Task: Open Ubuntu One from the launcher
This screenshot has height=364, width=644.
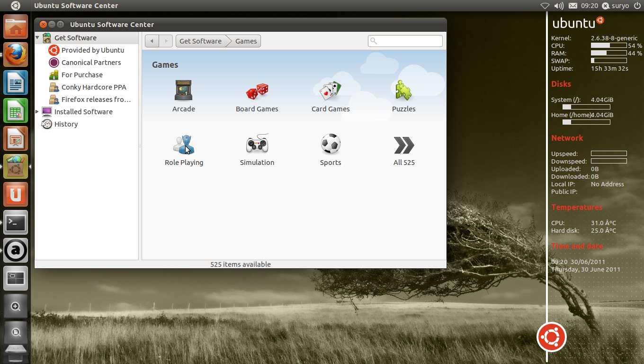Action: [x=16, y=194]
